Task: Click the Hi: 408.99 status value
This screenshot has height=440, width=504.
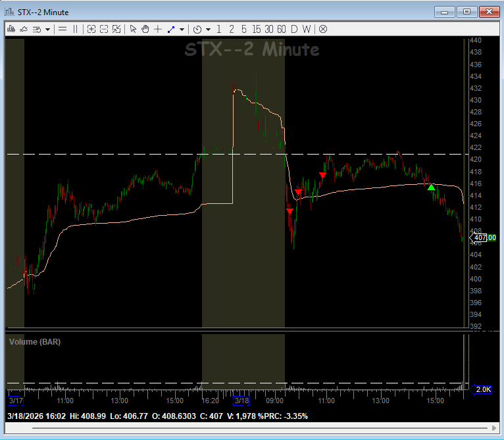Action: pyautogui.click(x=88, y=416)
